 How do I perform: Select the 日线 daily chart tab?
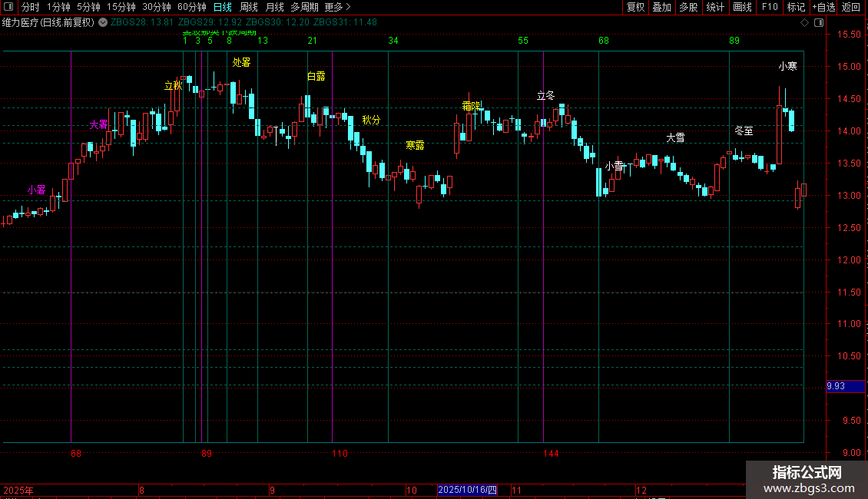click(223, 7)
